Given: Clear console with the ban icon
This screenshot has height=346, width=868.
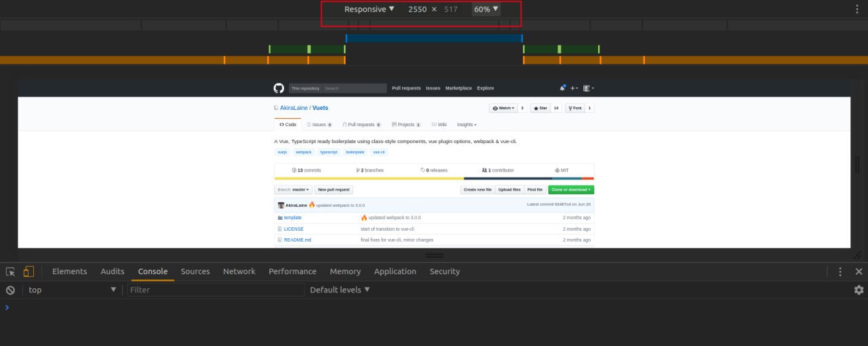Looking at the screenshot, I should point(10,290).
